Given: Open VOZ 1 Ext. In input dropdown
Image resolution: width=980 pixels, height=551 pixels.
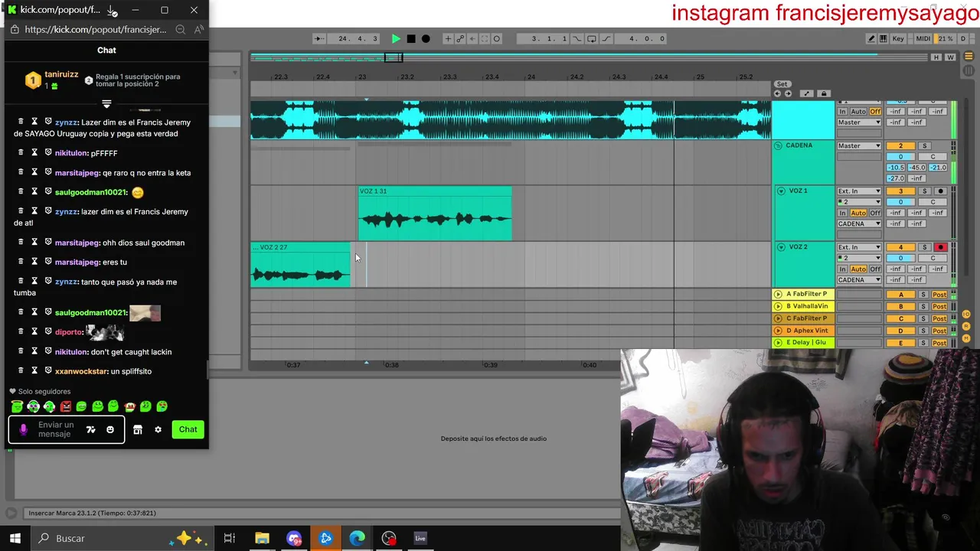Looking at the screenshot, I should [x=859, y=191].
